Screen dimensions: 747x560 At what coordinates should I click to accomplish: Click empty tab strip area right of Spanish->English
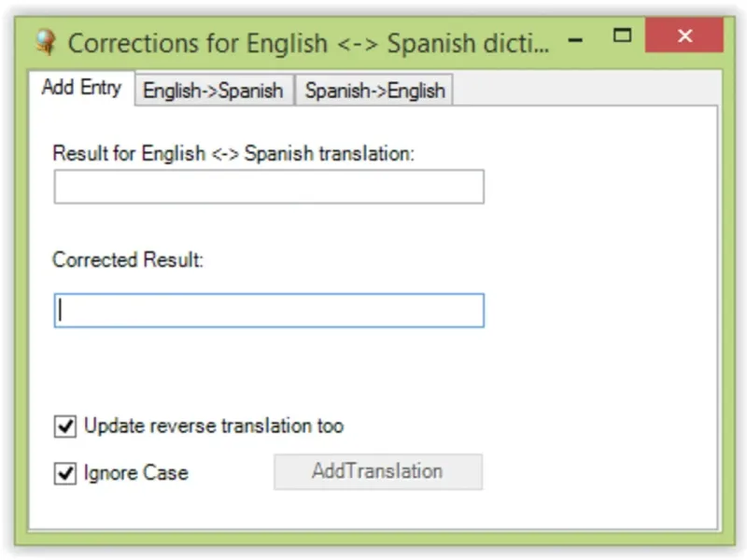click(x=579, y=91)
